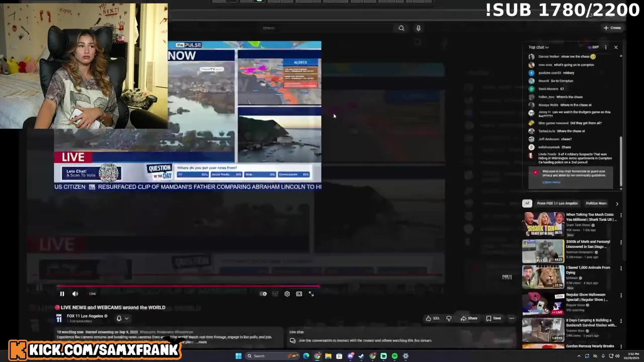The width and height of the screenshot is (644, 362).
Task: Save the video to a playlist
Action: pos(493,318)
